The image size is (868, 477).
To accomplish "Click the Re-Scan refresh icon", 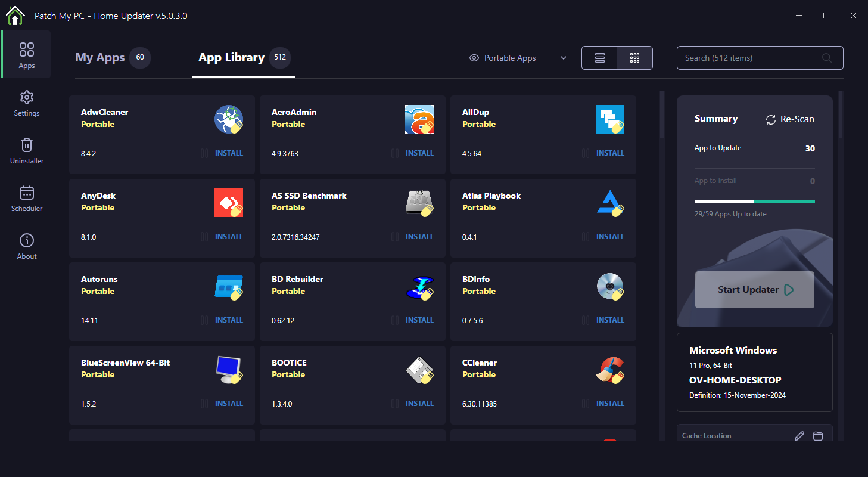I will 771,119.
